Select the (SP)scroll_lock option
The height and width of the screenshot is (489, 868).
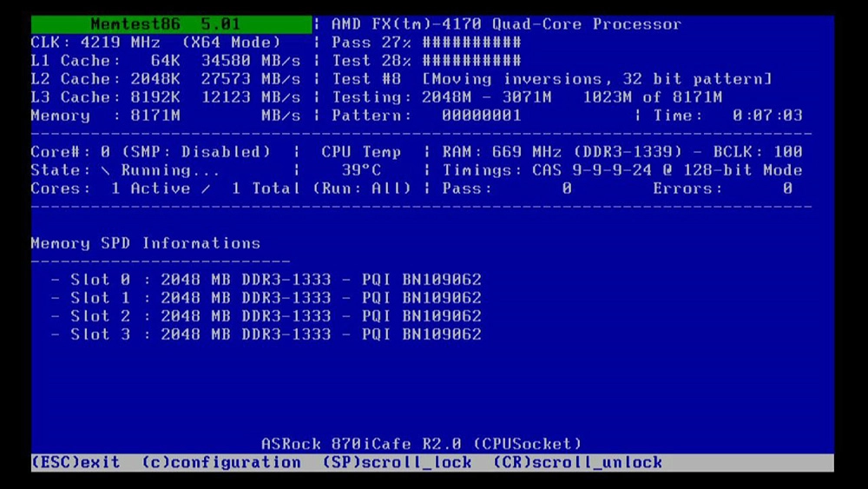(x=397, y=463)
